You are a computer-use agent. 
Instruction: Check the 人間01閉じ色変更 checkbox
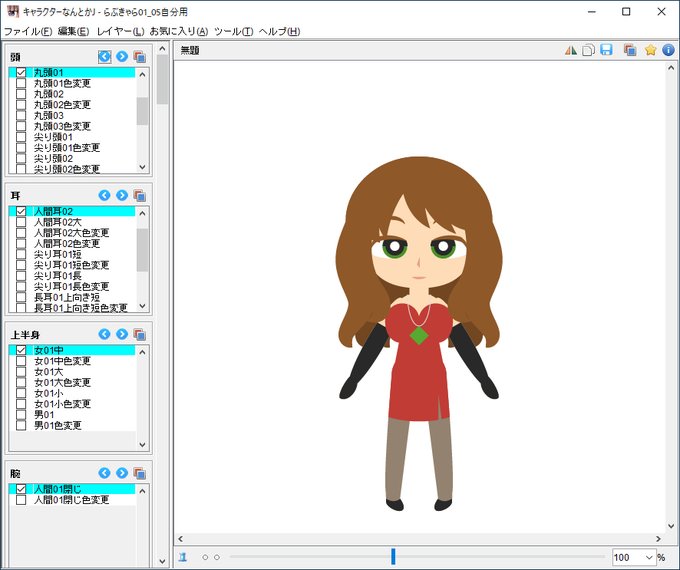21,499
